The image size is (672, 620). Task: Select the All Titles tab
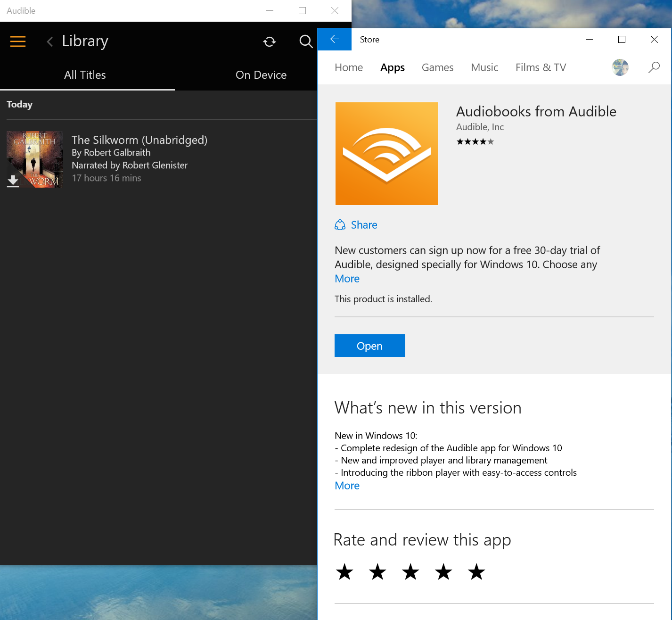point(85,74)
